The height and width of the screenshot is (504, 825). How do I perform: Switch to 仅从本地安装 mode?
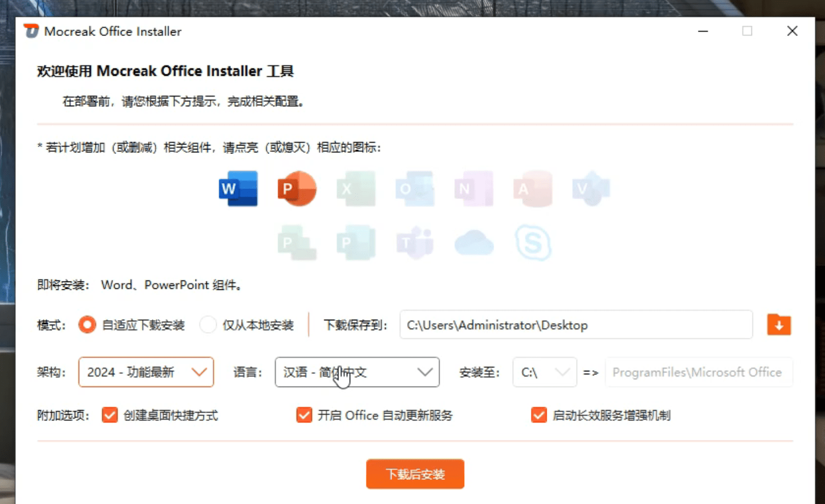click(x=208, y=325)
